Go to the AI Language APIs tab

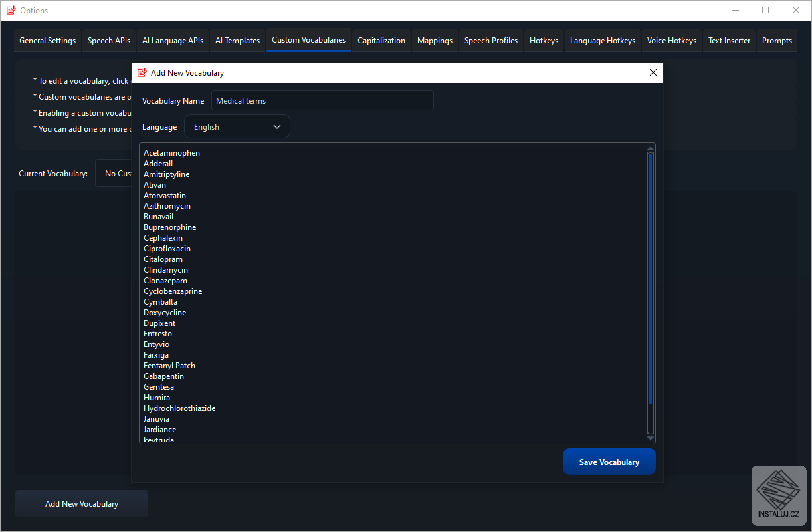pos(173,41)
